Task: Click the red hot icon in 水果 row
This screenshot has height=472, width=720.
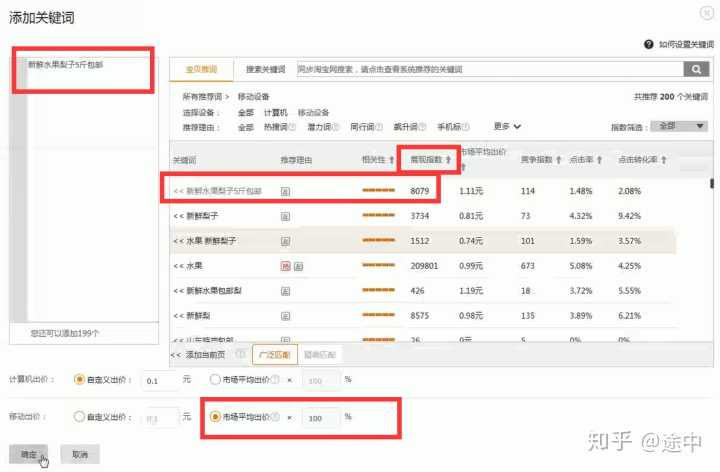Action: tap(285, 266)
